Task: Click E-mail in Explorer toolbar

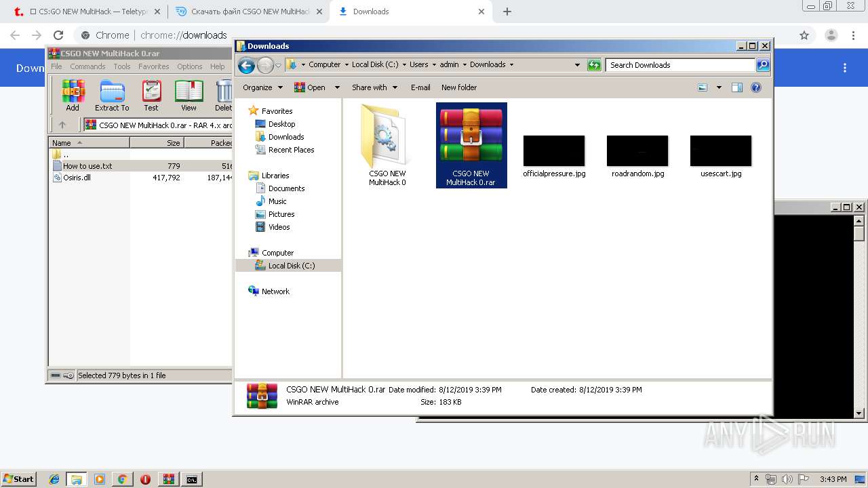Action: 420,87
